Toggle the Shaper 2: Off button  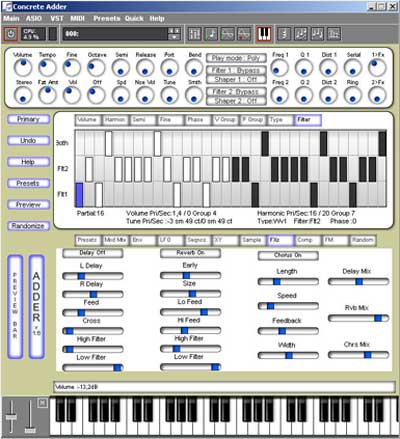pos(236,101)
